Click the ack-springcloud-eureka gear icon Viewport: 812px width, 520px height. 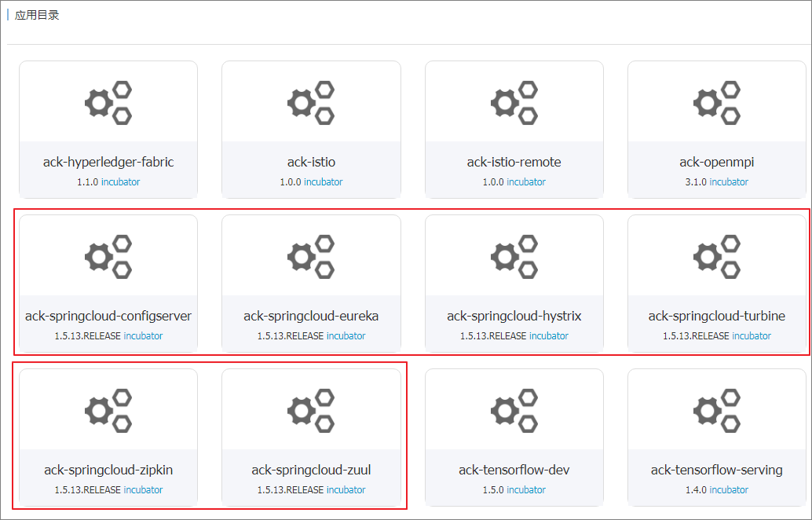(x=311, y=257)
